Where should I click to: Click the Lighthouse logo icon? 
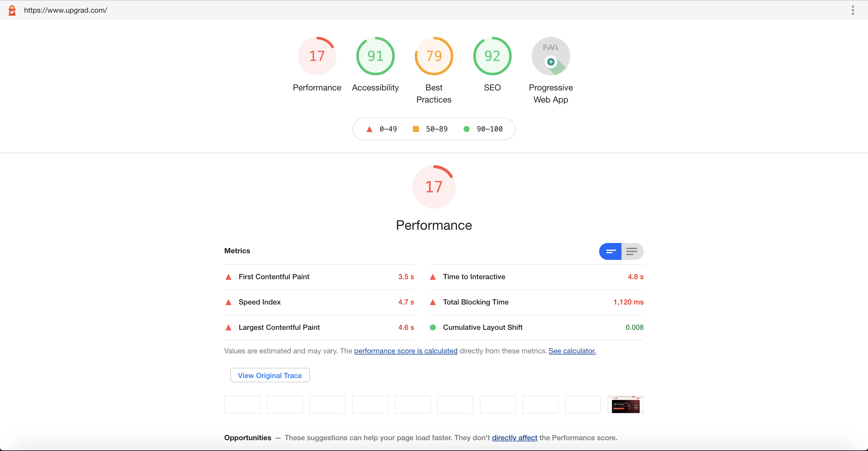12,10
